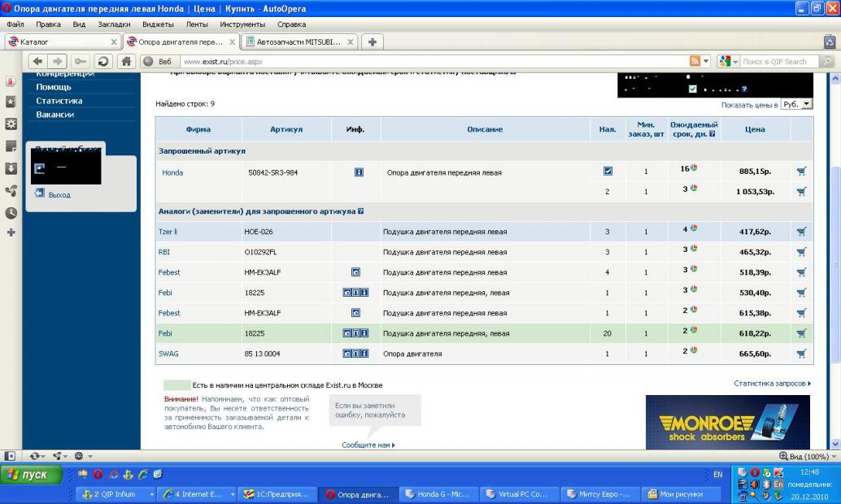Open the Opera Unite panel in sidebar
Screen dimensions: 841x504
tap(11, 190)
